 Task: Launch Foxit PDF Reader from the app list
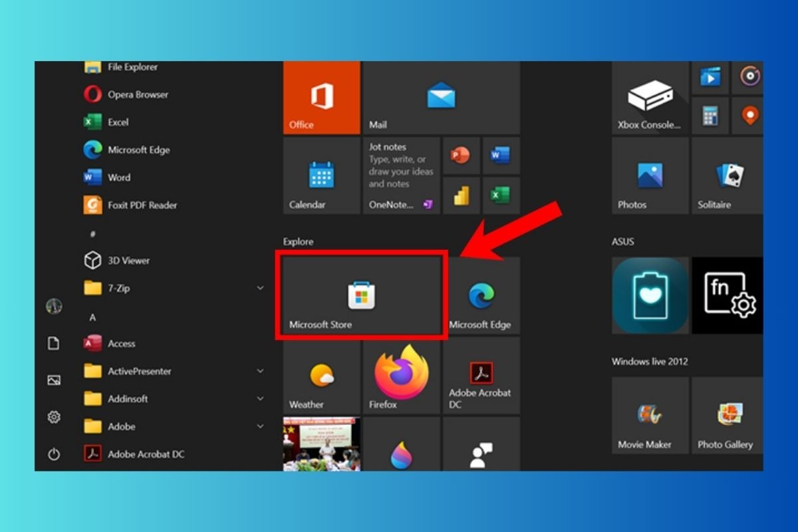pos(174,205)
